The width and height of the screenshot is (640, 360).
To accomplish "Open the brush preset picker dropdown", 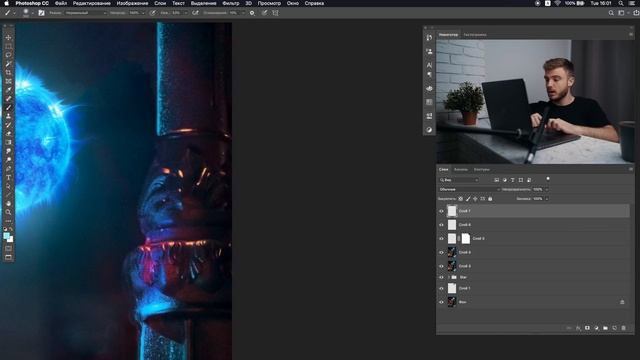I will (x=32, y=13).
